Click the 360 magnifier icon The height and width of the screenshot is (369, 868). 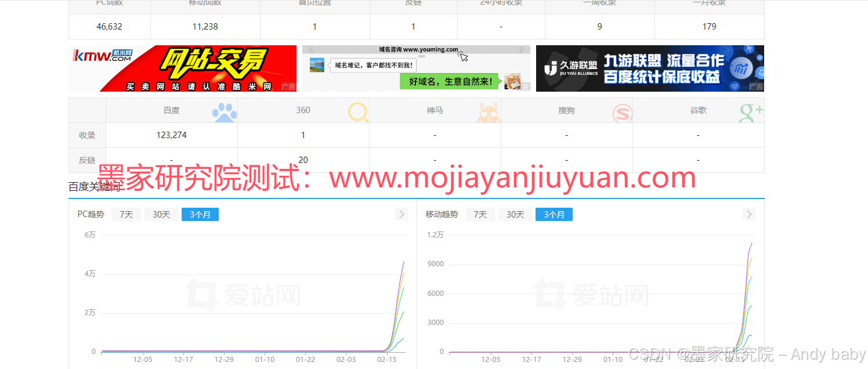359,111
